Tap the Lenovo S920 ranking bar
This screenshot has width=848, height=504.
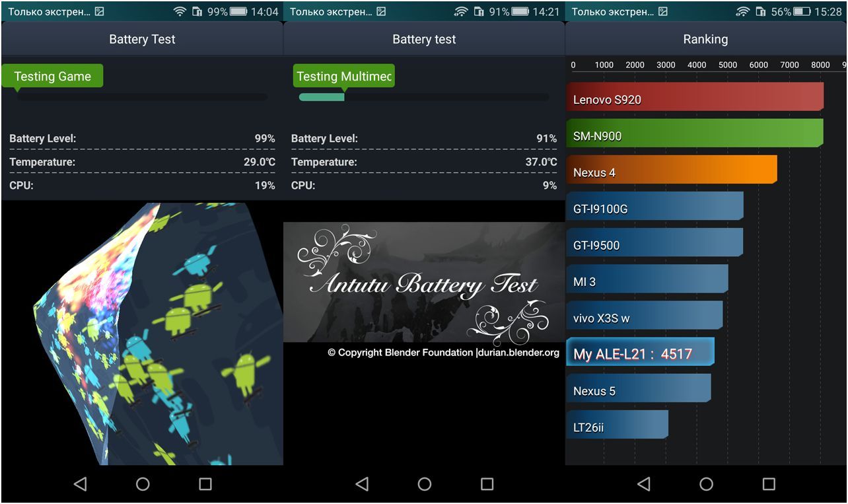[x=695, y=99]
